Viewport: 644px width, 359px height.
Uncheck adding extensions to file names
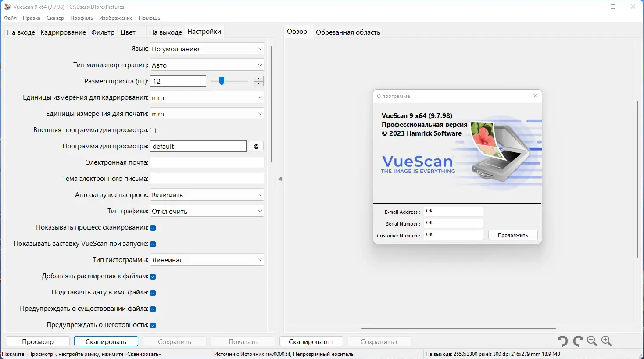(153, 276)
